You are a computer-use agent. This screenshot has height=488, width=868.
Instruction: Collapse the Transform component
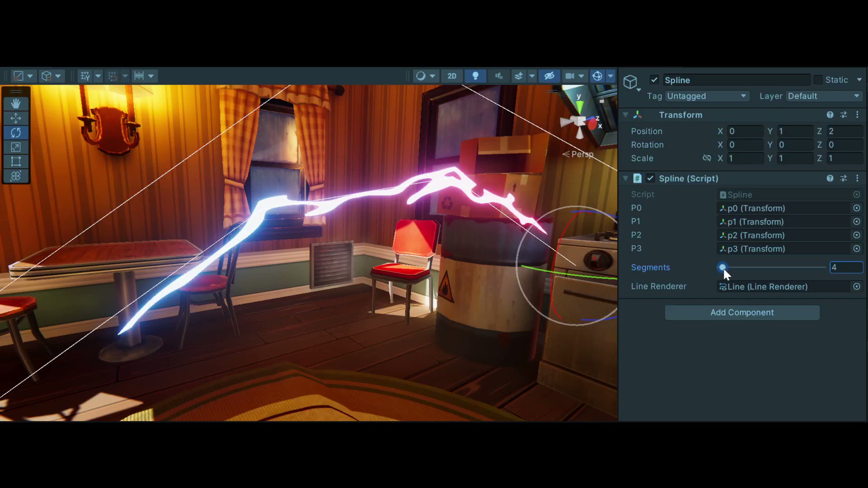[x=625, y=115]
